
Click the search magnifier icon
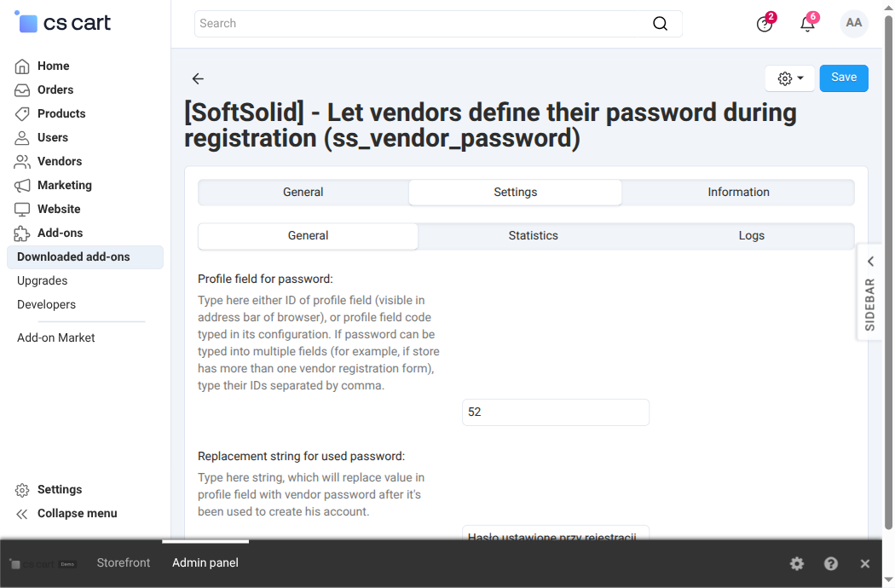pos(660,23)
